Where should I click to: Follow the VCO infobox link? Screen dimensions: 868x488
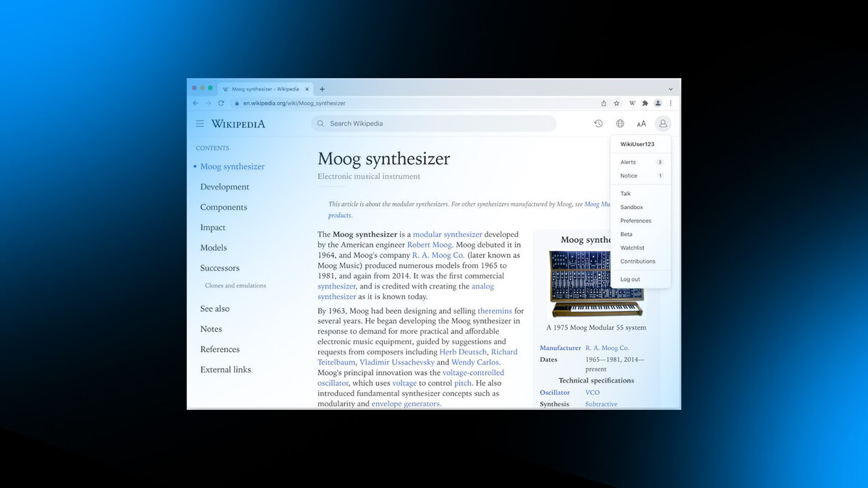(592, 393)
